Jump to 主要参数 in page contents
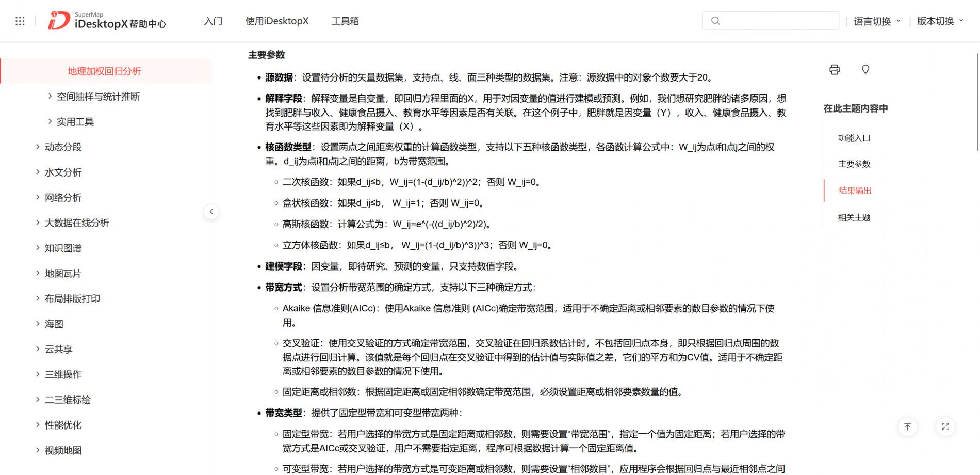The image size is (980, 475). (x=854, y=164)
